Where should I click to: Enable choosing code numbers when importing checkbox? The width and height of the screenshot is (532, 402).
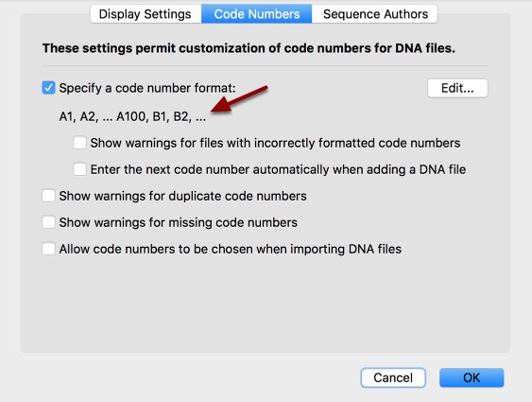coord(48,249)
